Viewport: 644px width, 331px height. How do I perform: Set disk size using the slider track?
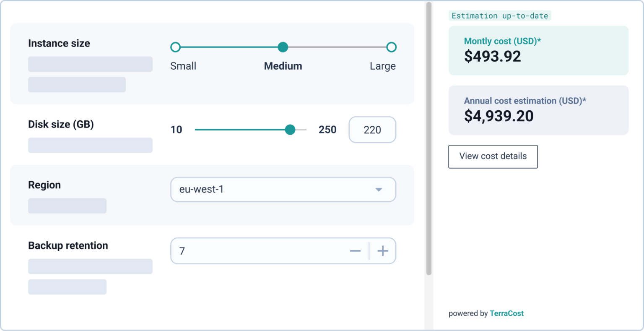(x=252, y=130)
